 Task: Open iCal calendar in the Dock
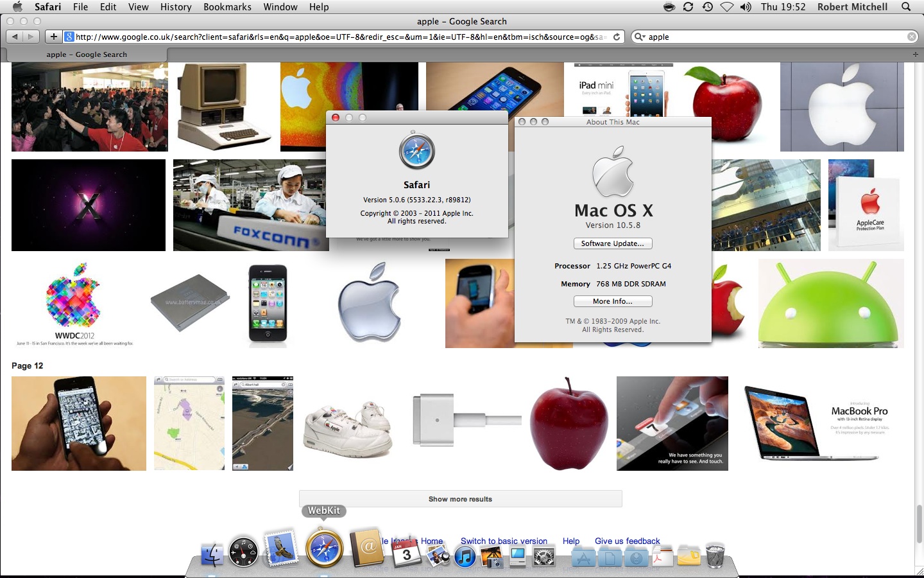pos(406,554)
